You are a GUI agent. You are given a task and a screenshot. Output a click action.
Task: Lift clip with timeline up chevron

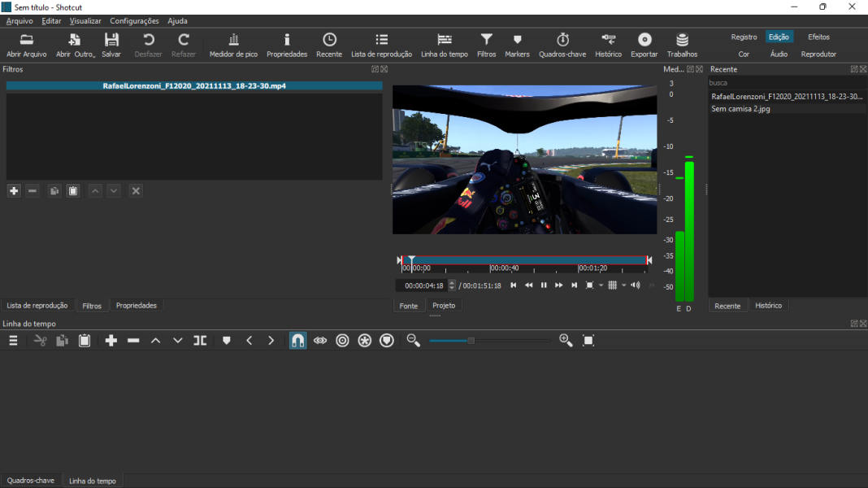[x=155, y=341]
